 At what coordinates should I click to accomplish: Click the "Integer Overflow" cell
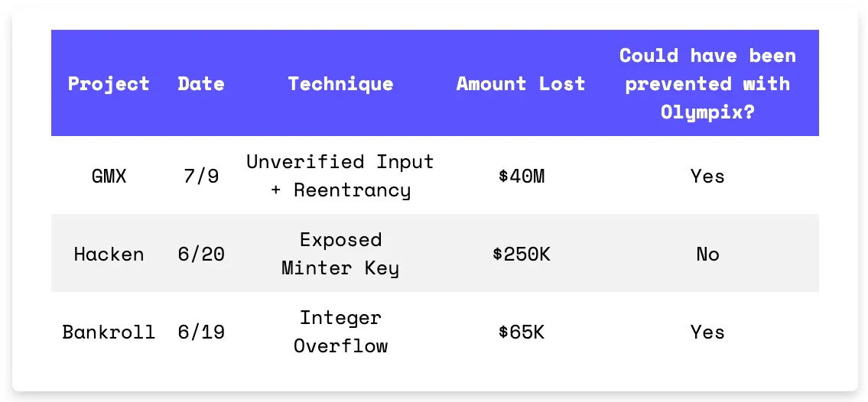point(340,332)
